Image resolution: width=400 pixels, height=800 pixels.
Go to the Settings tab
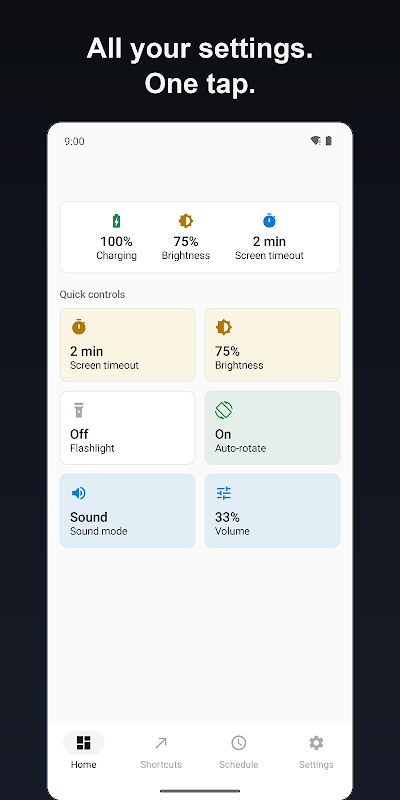[x=316, y=751]
